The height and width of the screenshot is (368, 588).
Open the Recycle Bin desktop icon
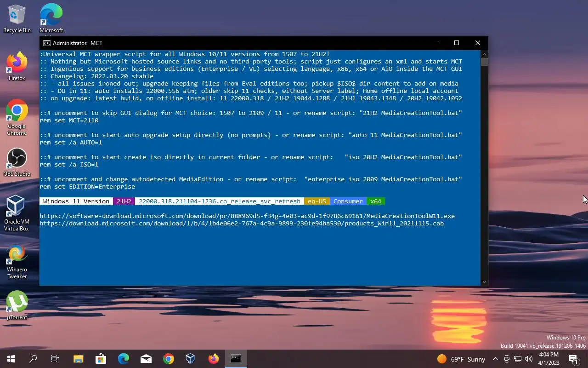[x=17, y=19]
